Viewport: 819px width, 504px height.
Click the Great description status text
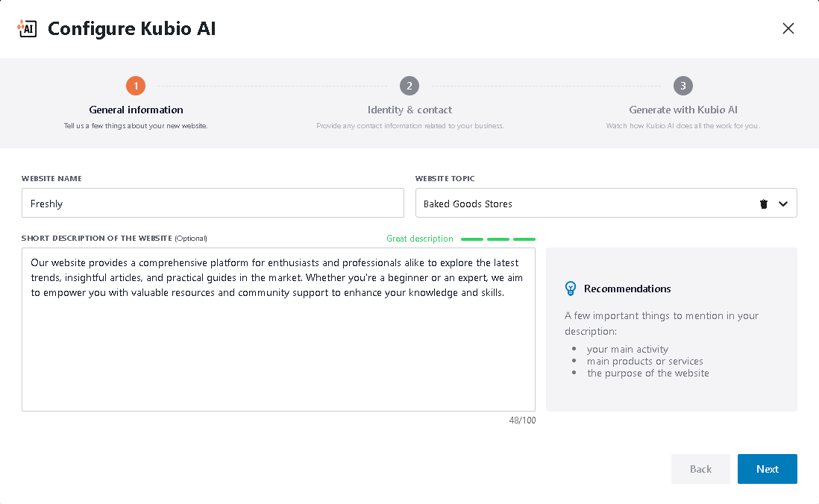[419, 239]
